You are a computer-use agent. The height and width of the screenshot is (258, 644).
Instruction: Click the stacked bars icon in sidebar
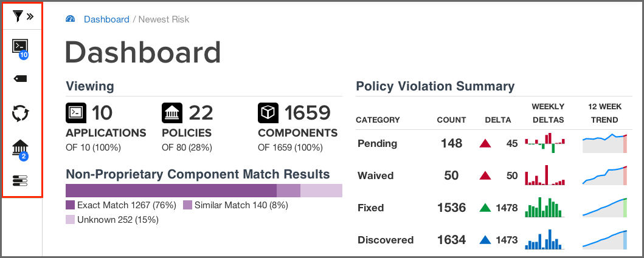pyautogui.click(x=21, y=180)
